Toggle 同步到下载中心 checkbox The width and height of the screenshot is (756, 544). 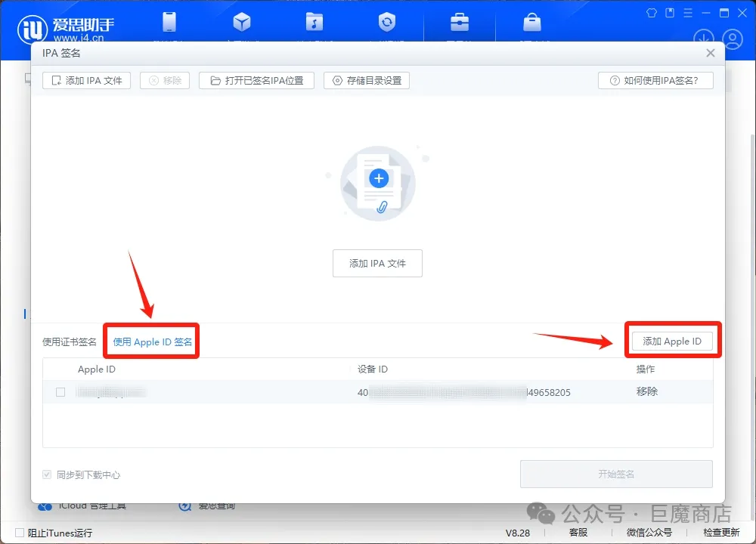pos(47,474)
